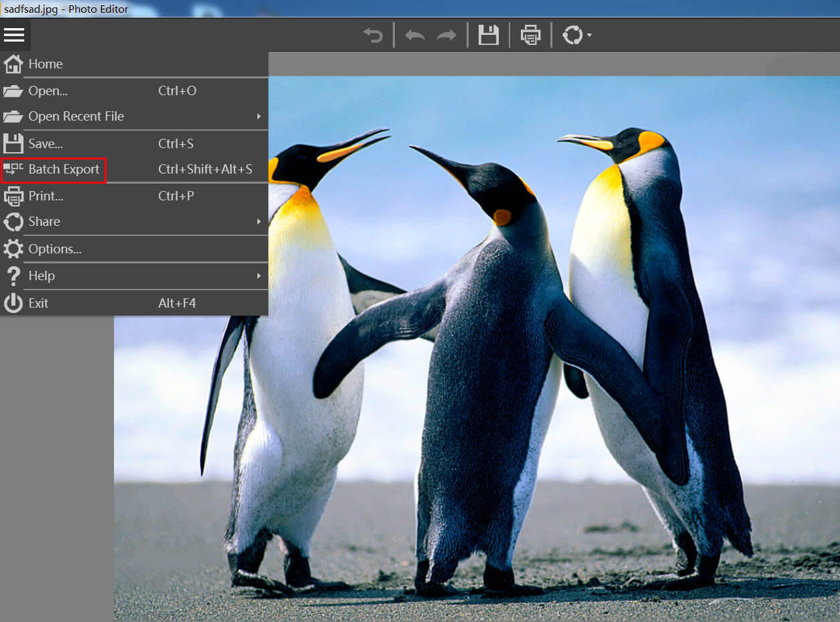Expand the Share submenu in menu
This screenshot has width=840, height=622.
pos(134,221)
